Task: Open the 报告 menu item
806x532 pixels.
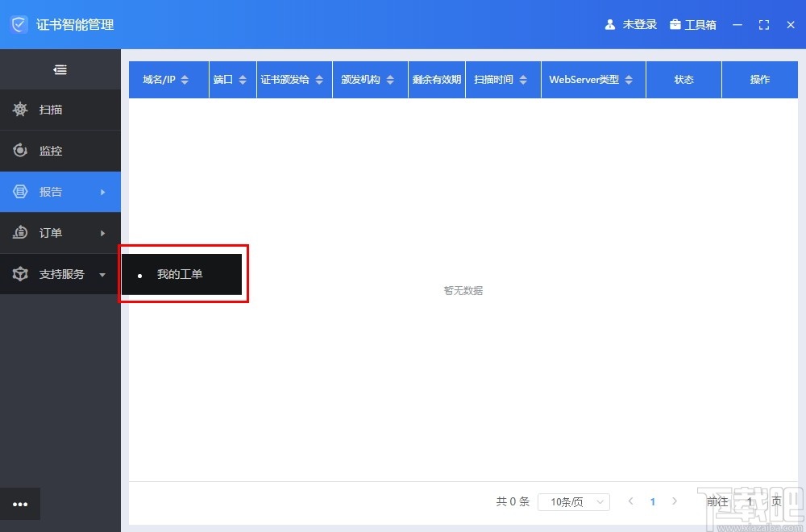Action: click(x=50, y=192)
